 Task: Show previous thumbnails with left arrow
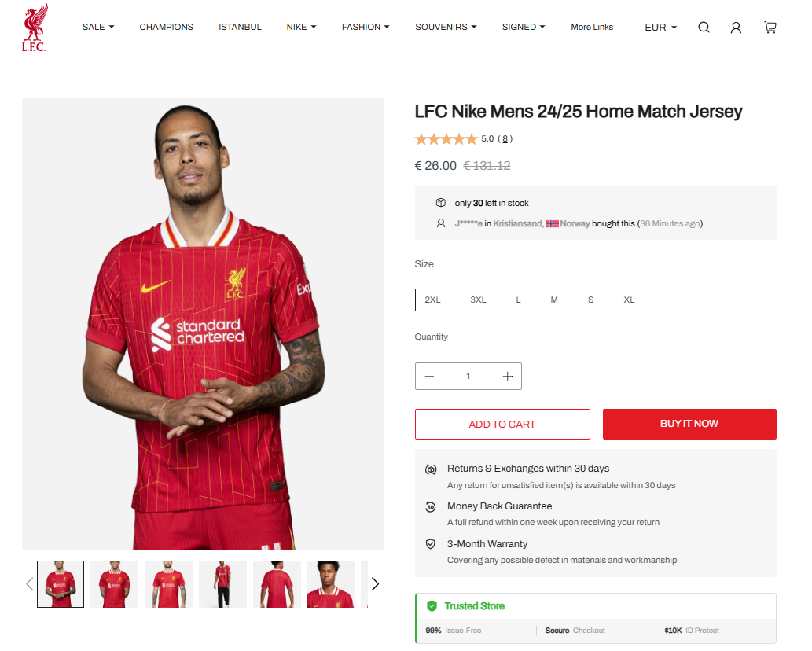pos(30,583)
